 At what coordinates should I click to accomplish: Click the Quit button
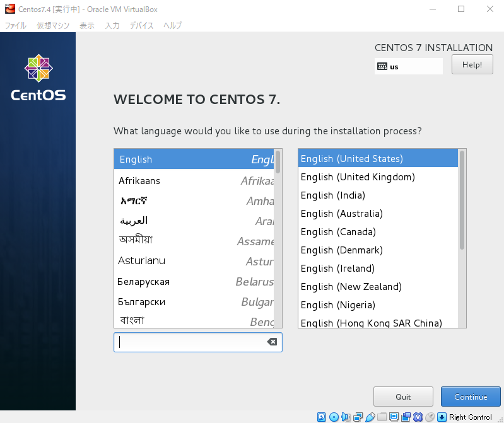click(x=403, y=397)
